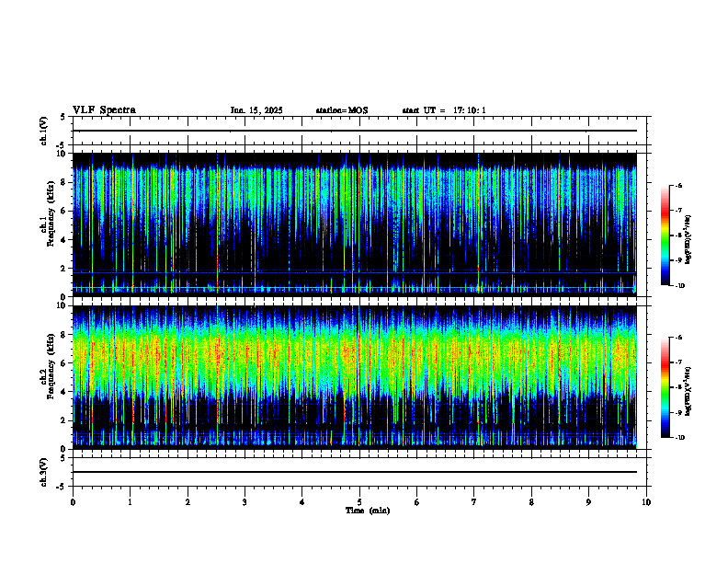The height and width of the screenshot is (563, 728).
Task: Click the ch.2 frequency axis "8" tick label
Action: [x=63, y=335]
